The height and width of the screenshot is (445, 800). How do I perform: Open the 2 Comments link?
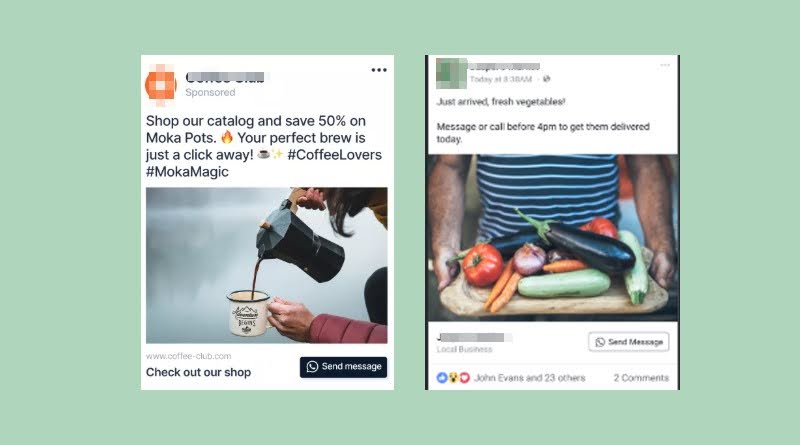641,378
